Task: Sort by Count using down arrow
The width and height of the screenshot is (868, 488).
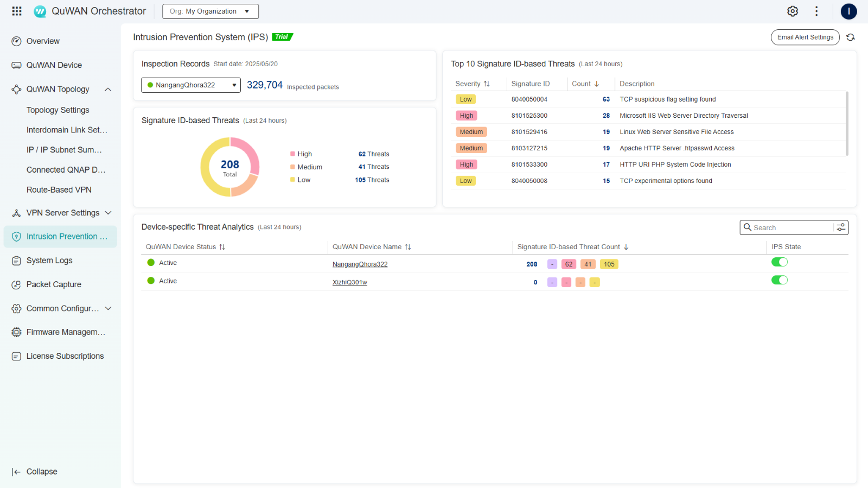Action: 597,84
